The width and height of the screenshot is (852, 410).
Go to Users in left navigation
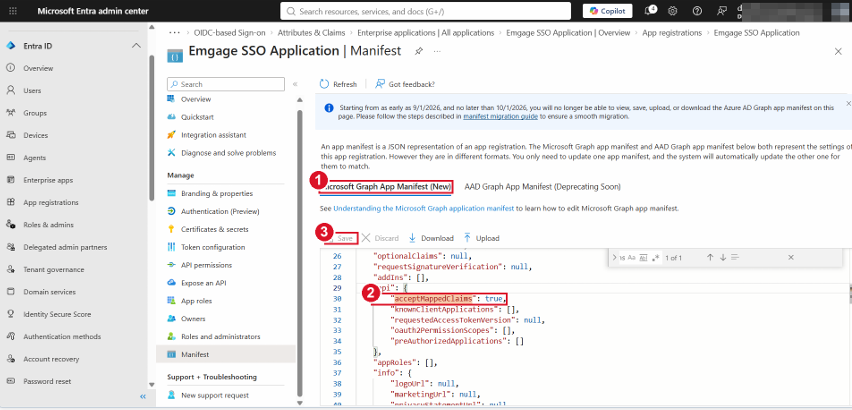[32, 91]
